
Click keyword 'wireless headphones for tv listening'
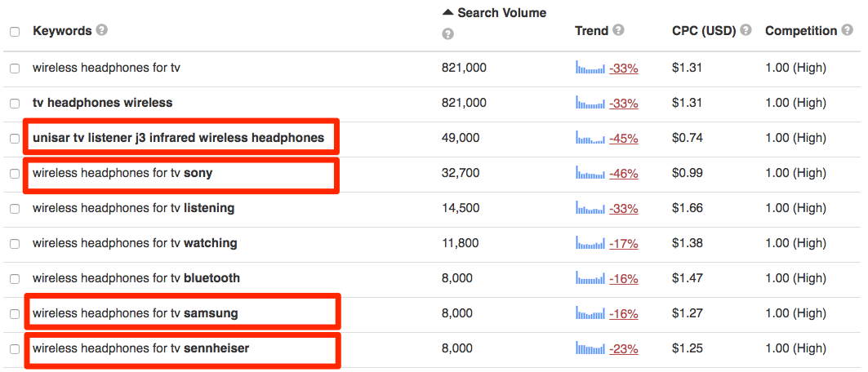(133, 208)
